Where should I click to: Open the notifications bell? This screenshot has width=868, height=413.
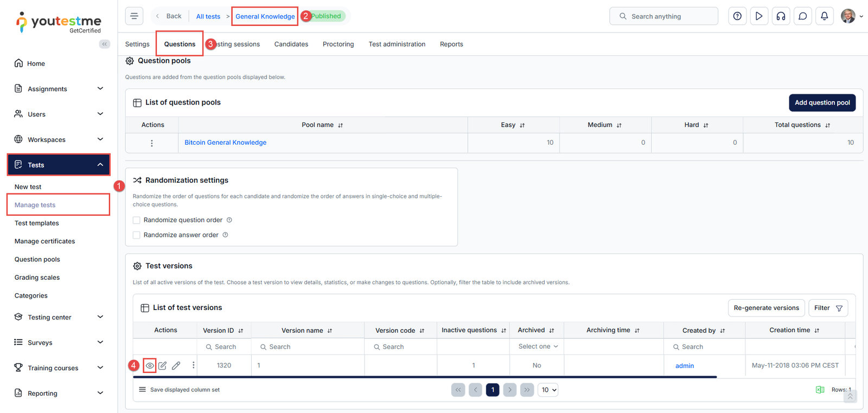click(824, 16)
